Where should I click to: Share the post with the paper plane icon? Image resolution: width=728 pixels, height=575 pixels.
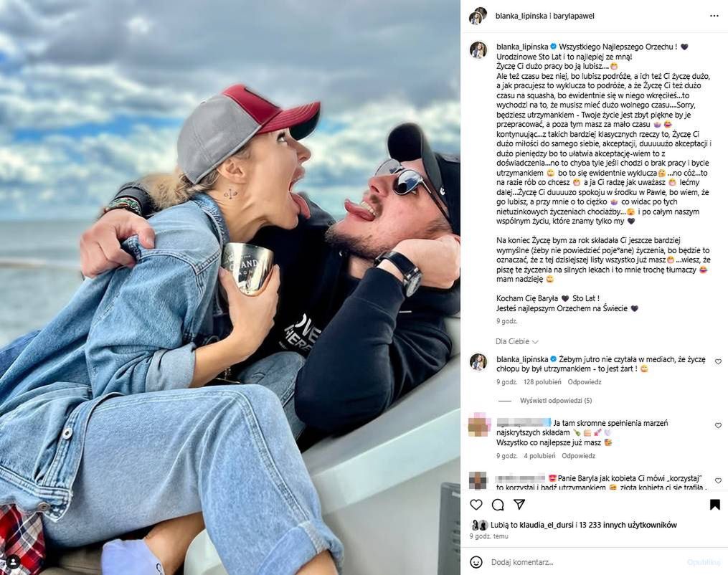pos(519,505)
